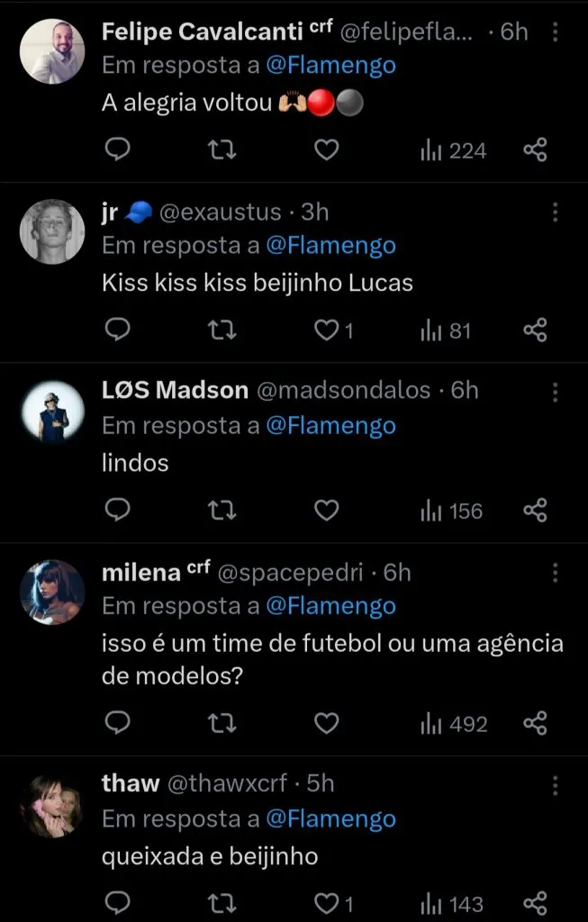The height and width of the screenshot is (922, 588).
Task: Share milena's tweet
Action: tap(535, 723)
